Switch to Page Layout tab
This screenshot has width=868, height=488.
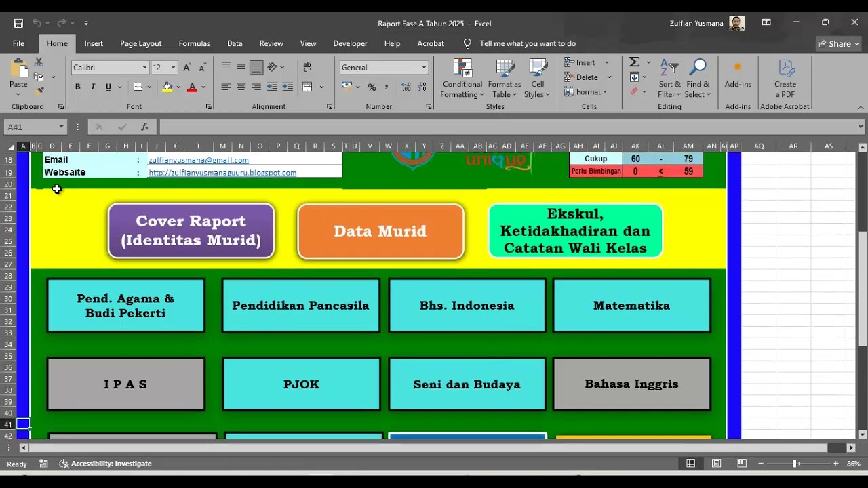(x=140, y=43)
